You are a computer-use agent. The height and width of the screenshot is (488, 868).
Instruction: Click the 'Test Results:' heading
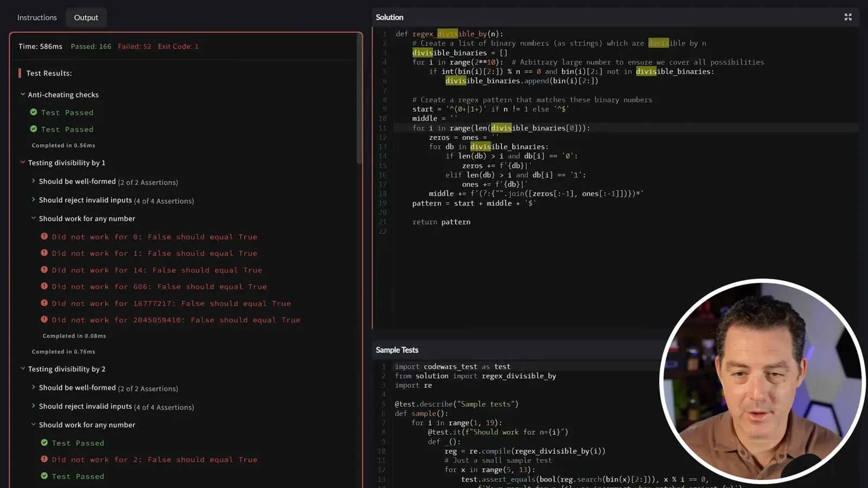[49, 73]
